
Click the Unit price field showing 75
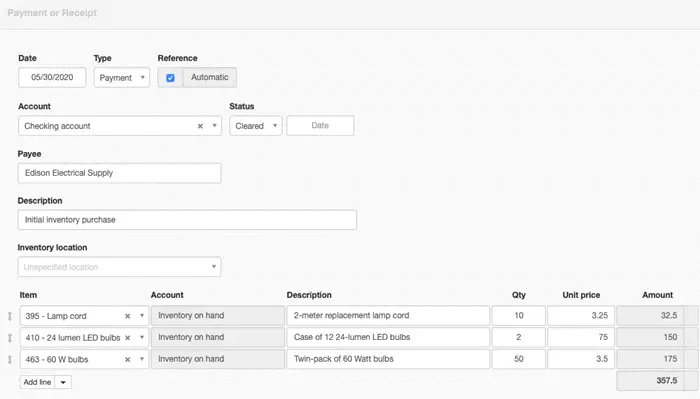click(581, 337)
